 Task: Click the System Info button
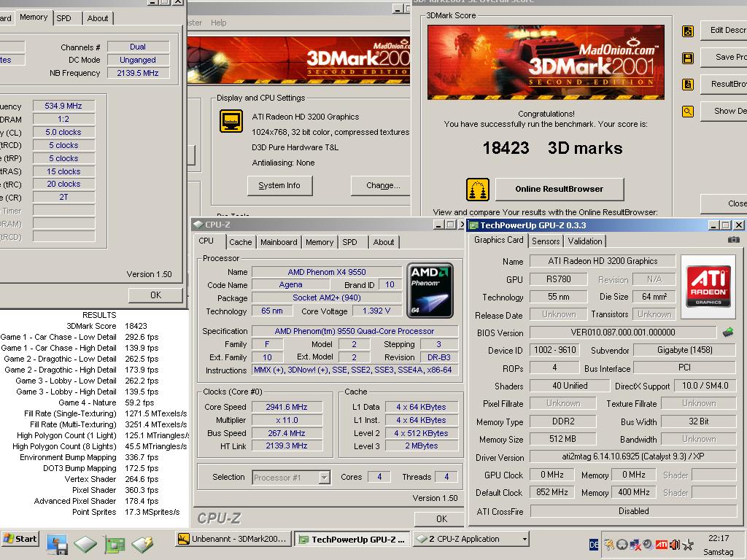click(x=279, y=185)
